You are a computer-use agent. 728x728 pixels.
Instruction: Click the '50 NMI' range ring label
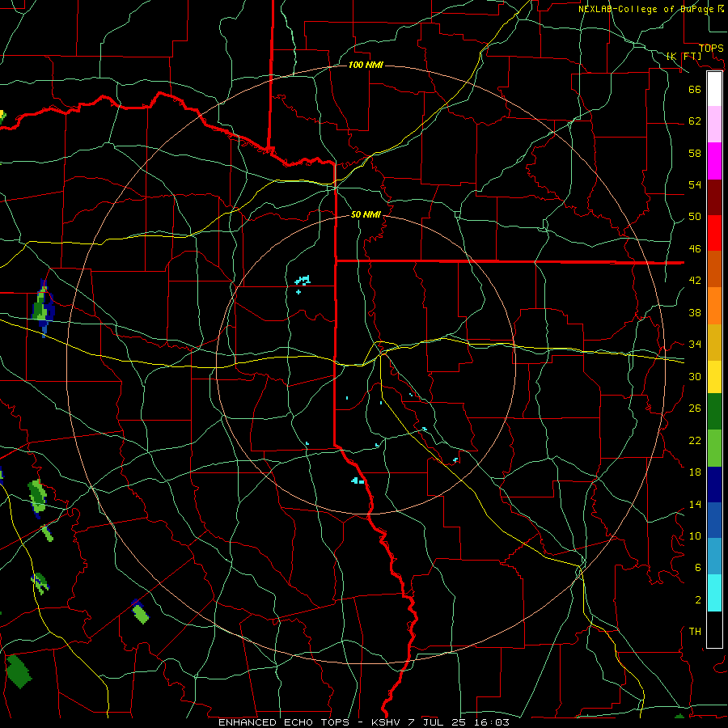pos(366,214)
